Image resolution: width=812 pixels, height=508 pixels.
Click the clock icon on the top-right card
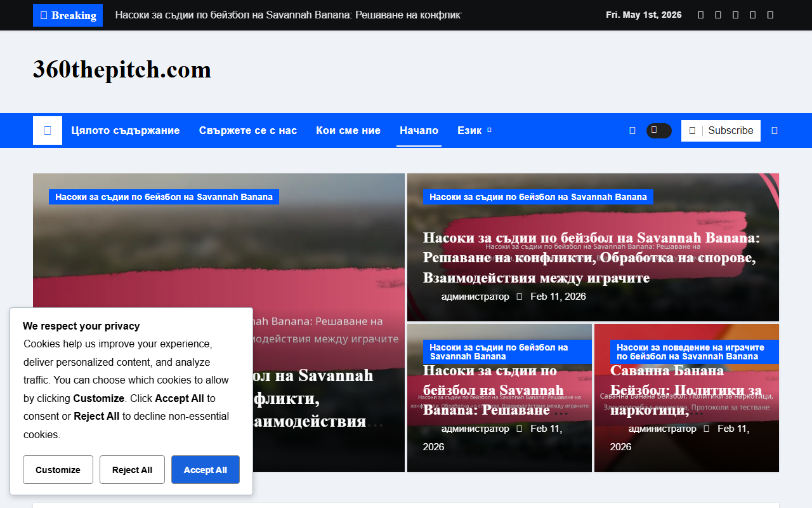point(519,297)
